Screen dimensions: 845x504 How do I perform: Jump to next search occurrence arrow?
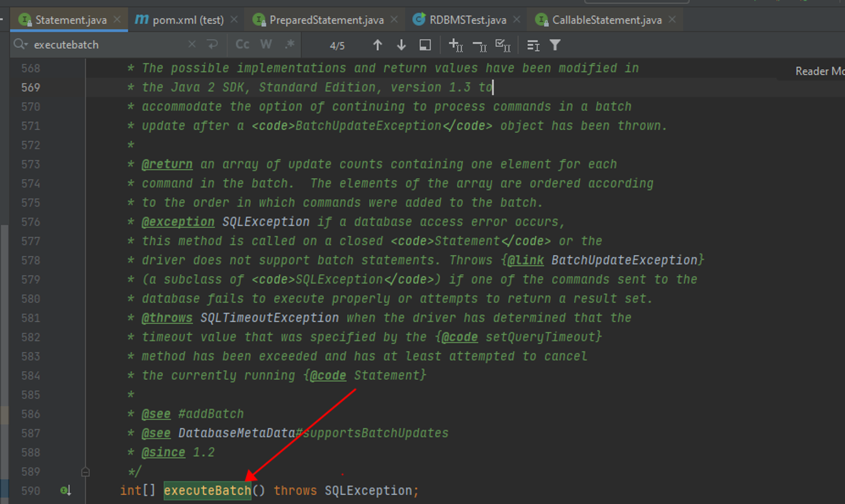401,45
